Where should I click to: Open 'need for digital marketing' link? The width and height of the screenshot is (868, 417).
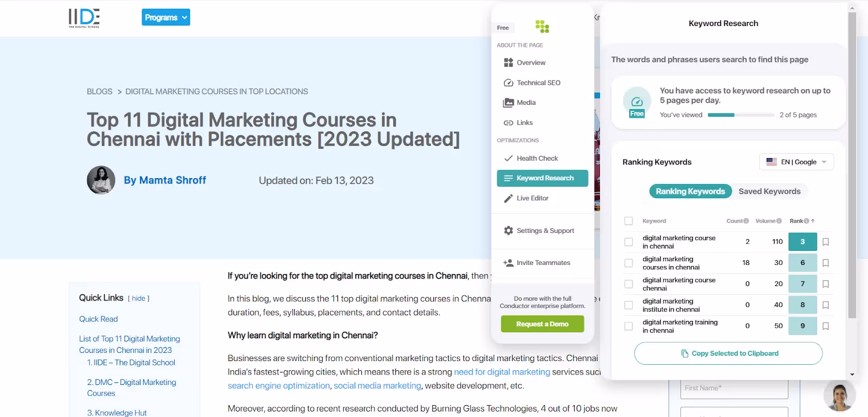pos(502,372)
